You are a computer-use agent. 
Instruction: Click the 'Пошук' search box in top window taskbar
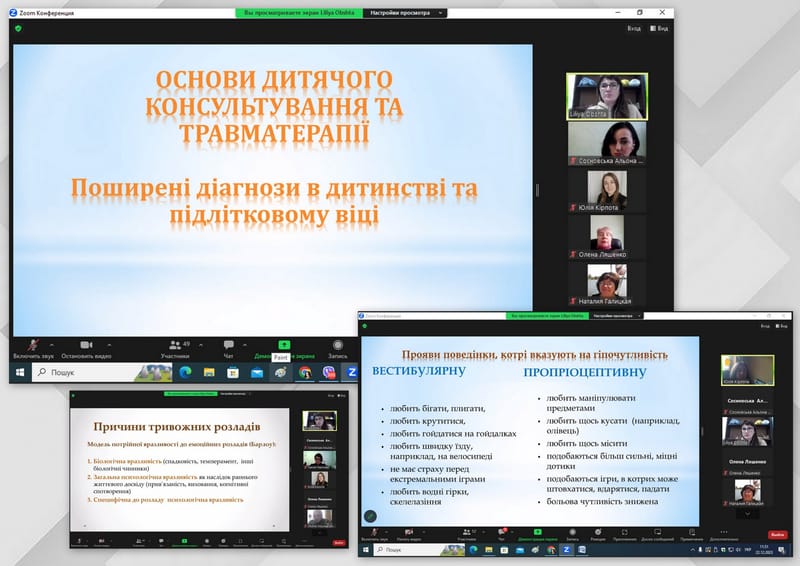coord(102,373)
